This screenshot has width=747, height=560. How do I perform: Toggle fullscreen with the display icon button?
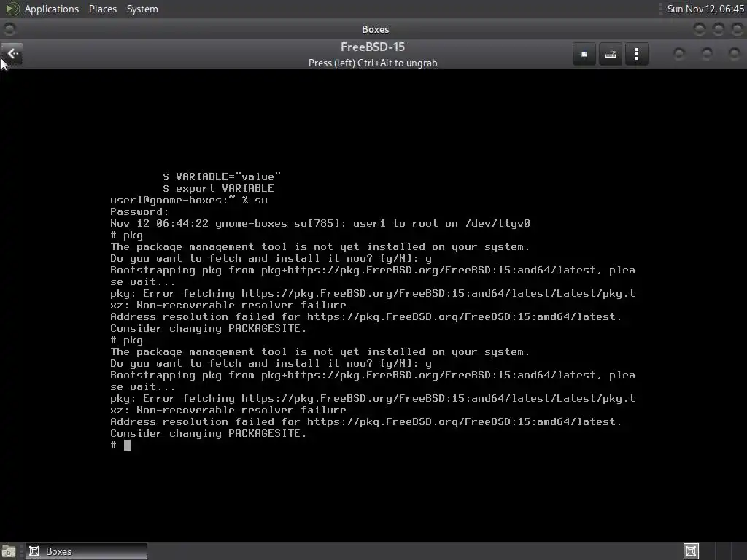584,54
